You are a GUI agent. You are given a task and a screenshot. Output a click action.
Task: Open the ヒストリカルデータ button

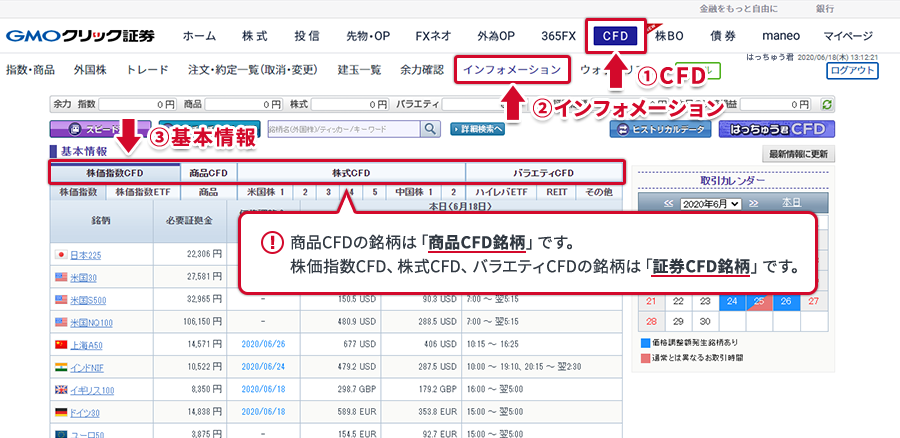tap(663, 129)
